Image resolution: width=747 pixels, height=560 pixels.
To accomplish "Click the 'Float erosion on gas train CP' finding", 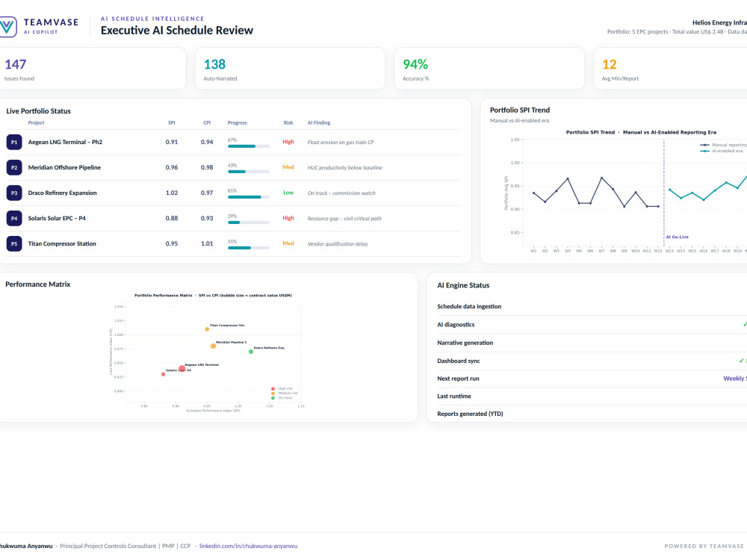I will [341, 143].
